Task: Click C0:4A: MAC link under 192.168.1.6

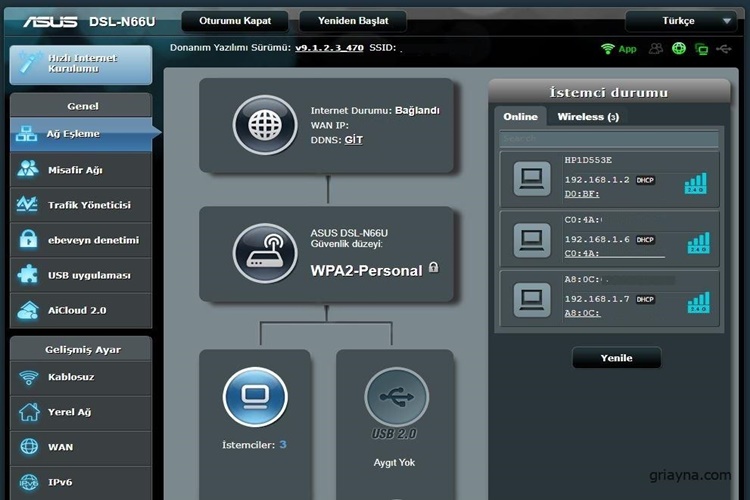Action: point(582,254)
